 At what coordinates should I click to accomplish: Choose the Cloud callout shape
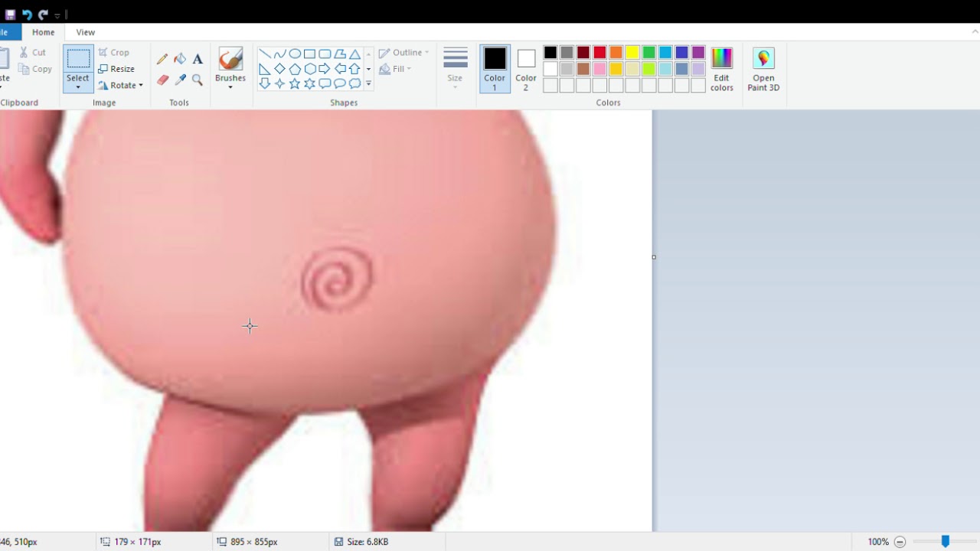[354, 83]
